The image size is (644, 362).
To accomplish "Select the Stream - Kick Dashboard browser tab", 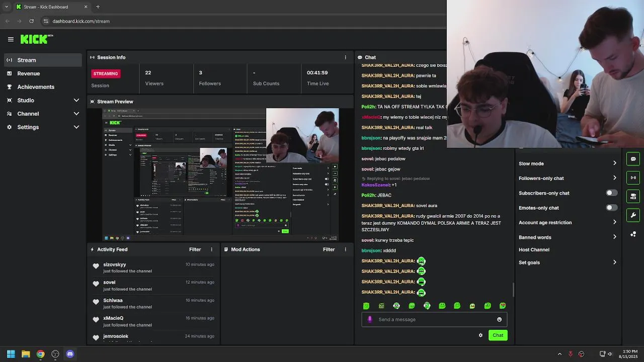I will 51,7.
